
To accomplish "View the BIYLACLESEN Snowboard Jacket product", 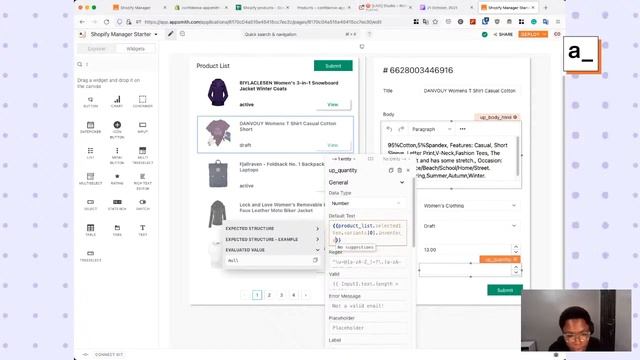I will coord(333,105).
